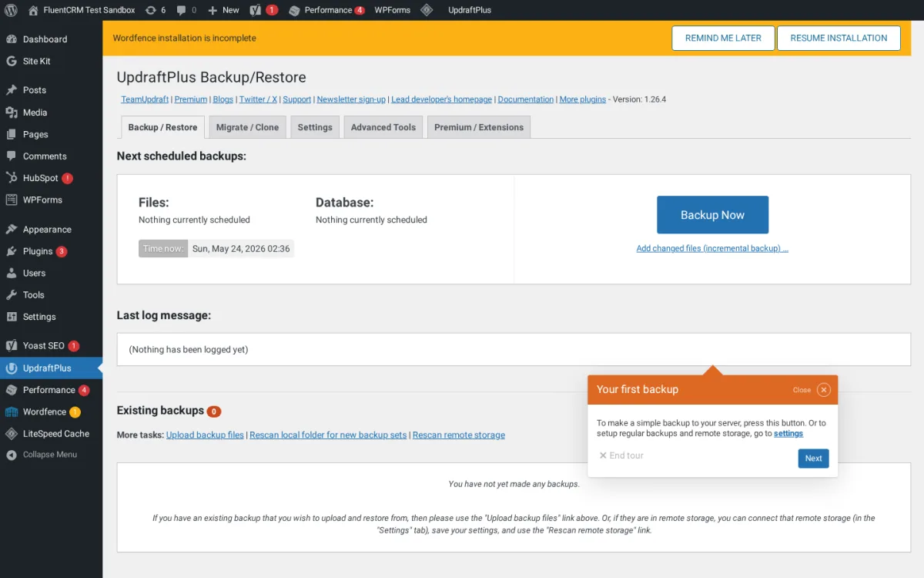Click the LiteSpeed Cache sidebar icon
The width and height of the screenshot is (924, 578).
tap(12, 434)
